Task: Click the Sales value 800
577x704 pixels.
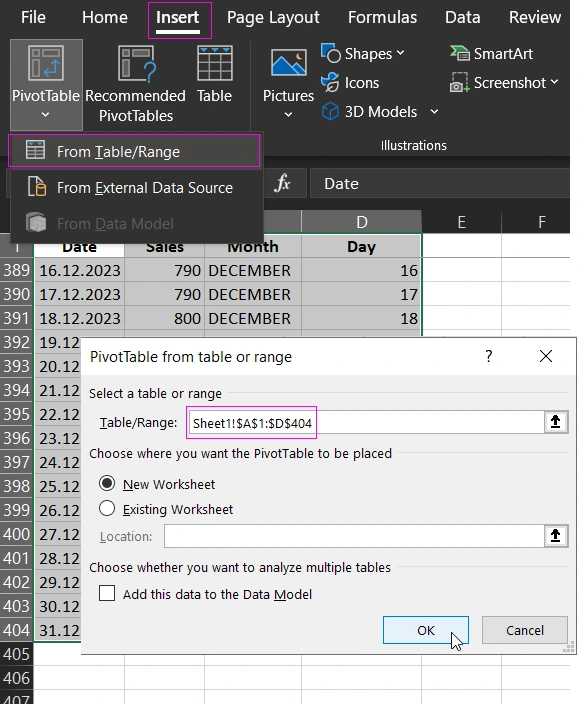Action: coord(164,318)
